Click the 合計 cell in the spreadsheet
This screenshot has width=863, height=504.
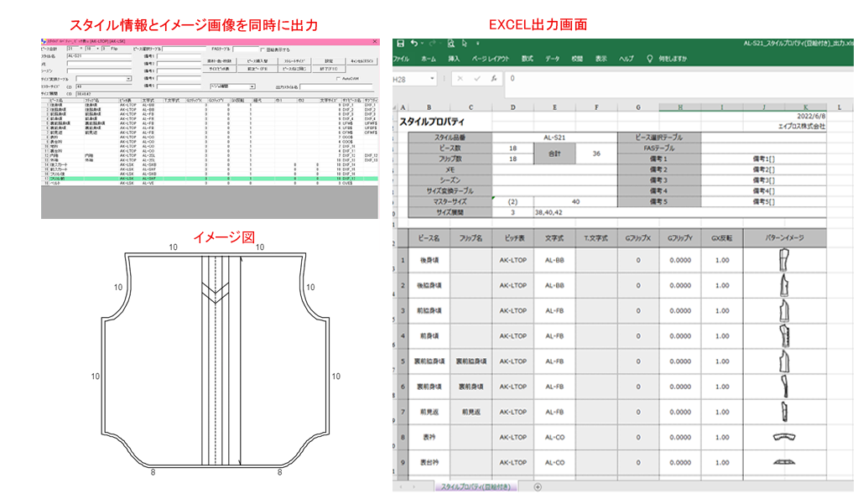click(x=554, y=153)
